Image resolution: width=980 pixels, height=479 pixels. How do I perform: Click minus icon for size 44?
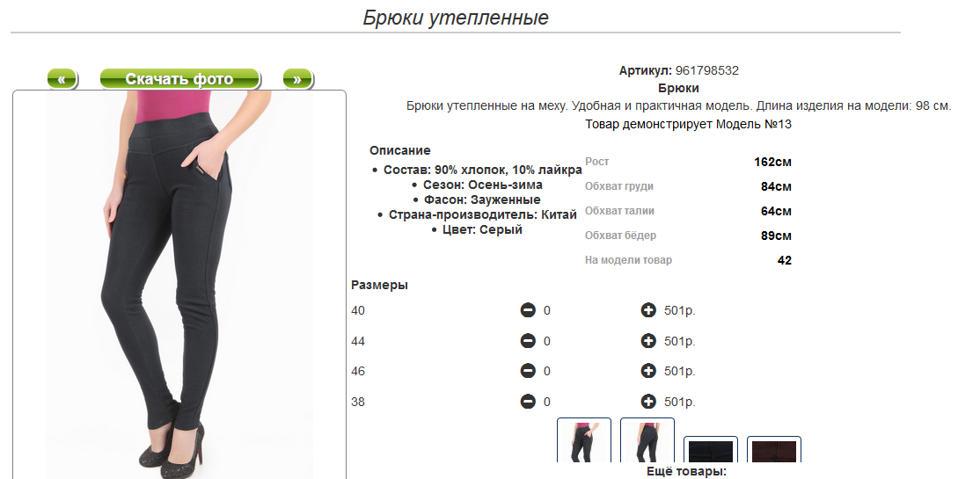[528, 341]
